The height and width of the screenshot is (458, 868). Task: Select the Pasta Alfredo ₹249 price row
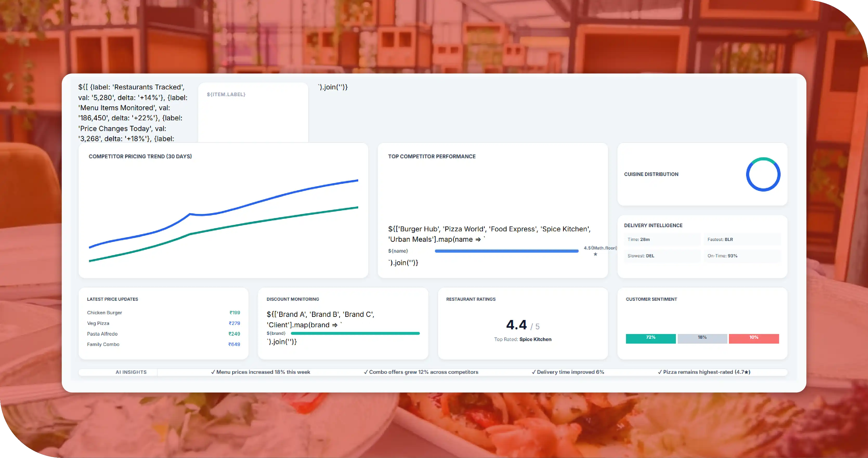(x=164, y=334)
